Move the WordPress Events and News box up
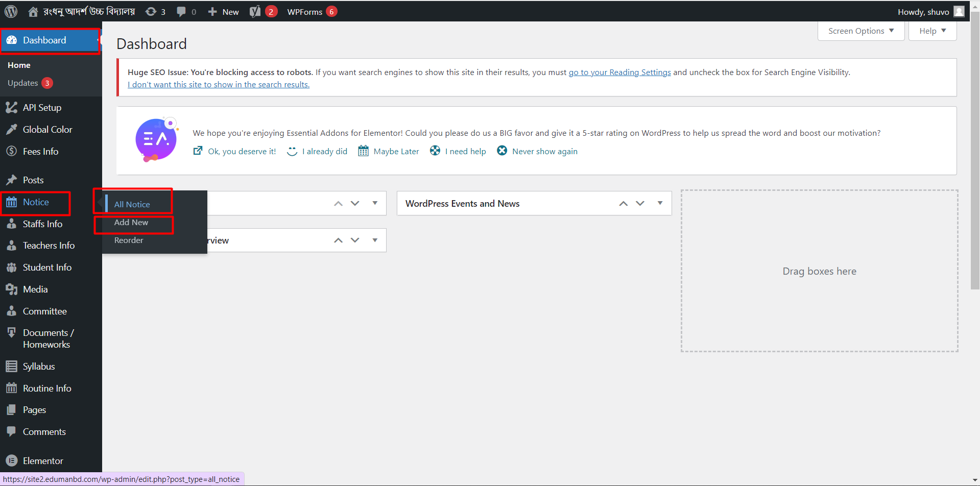980x486 pixels. 623,203
